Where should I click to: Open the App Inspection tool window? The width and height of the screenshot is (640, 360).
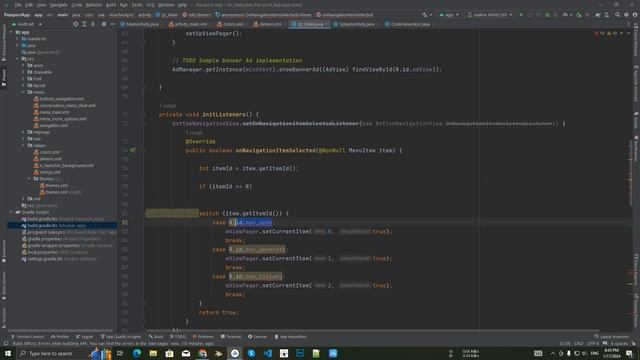[290, 337]
